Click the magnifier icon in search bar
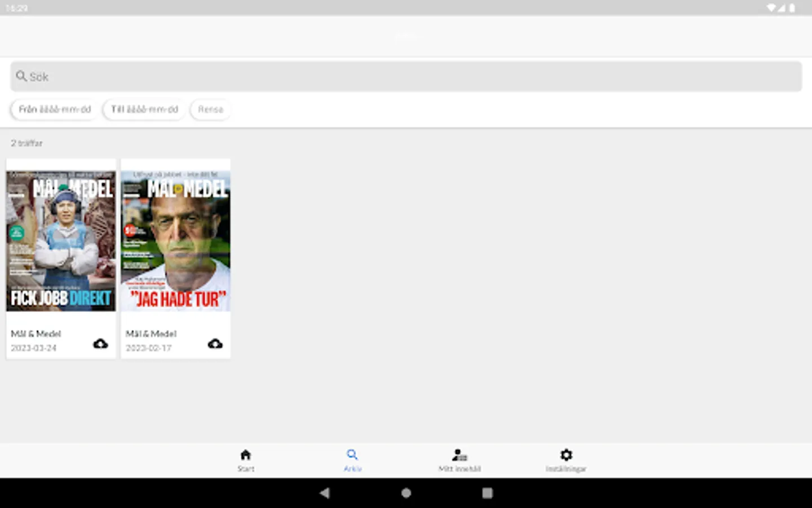The image size is (812, 508). coord(21,76)
